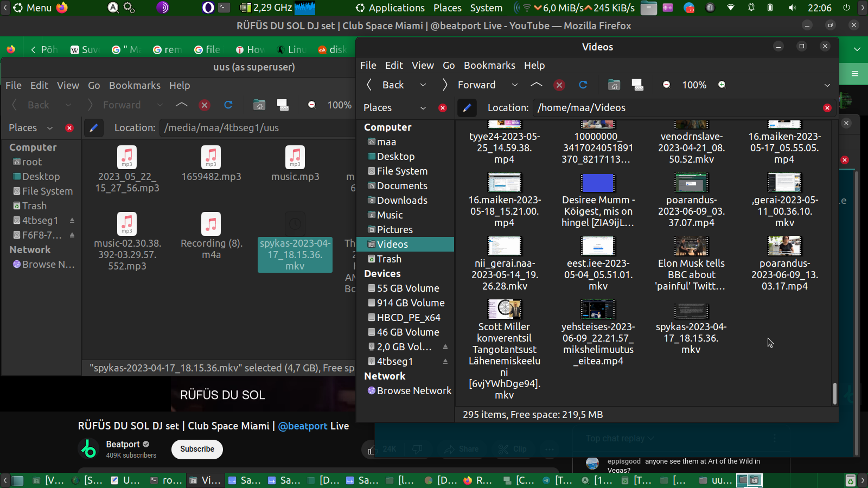Toggle location edit mode in uus window

[x=93, y=128]
